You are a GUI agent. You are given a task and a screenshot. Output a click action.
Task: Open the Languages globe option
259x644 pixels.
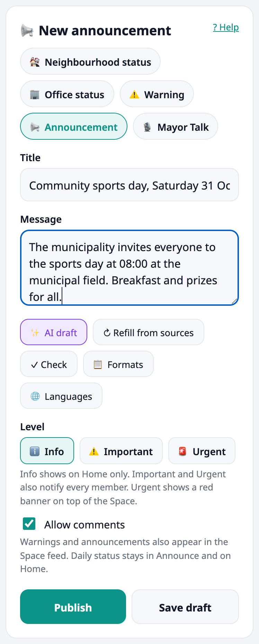[x=61, y=396]
